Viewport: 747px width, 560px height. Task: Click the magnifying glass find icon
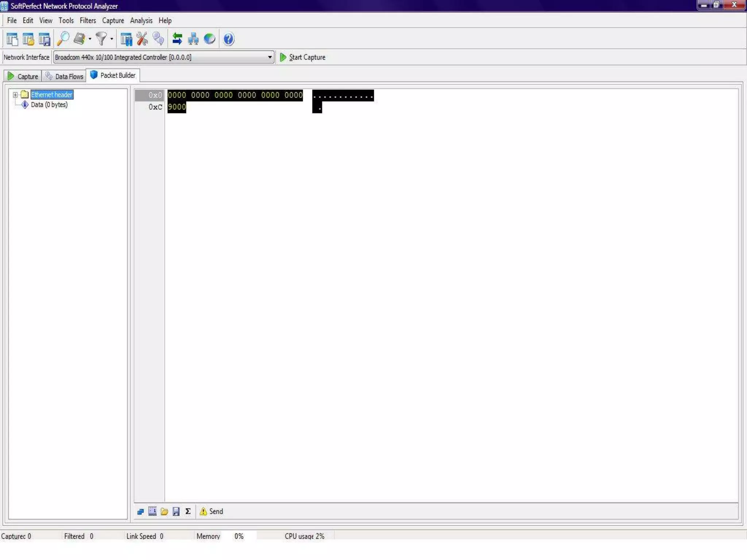click(x=63, y=39)
